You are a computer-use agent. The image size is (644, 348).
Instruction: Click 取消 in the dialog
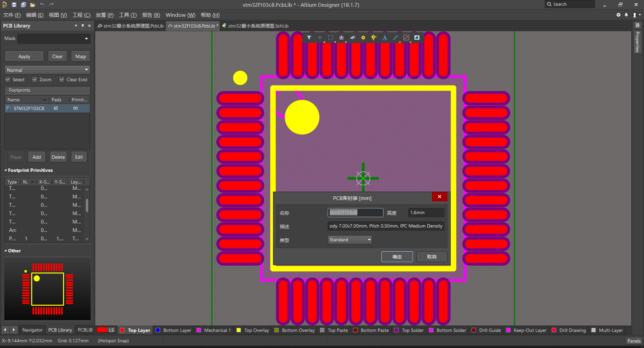(432, 257)
